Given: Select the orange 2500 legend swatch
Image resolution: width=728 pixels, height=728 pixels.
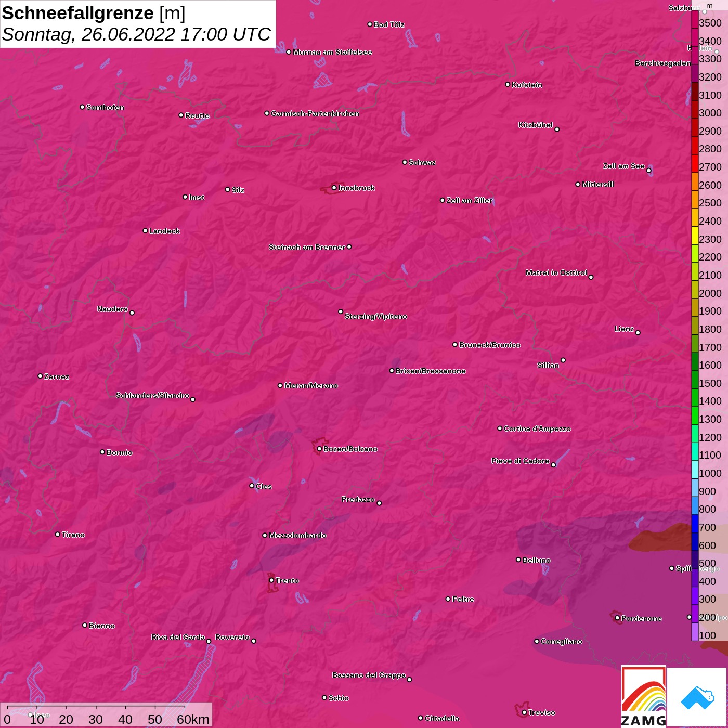Looking at the screenshot, I should pos(695,199).
